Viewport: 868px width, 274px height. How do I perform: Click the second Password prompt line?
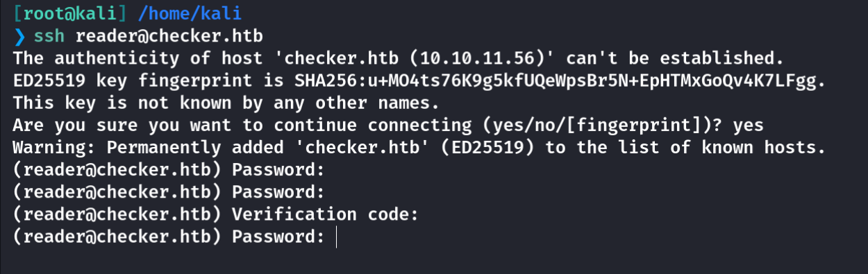point(169,192)
